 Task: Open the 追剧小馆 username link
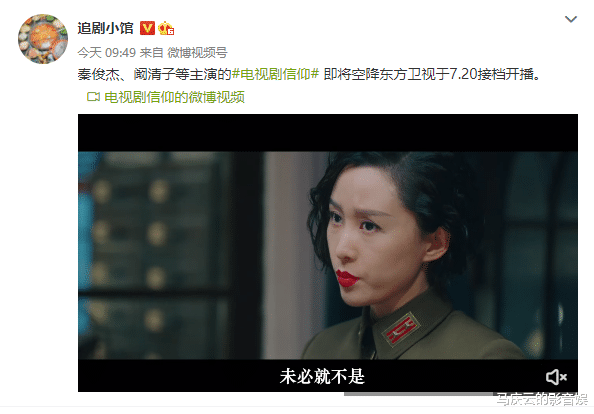(105, 28)
